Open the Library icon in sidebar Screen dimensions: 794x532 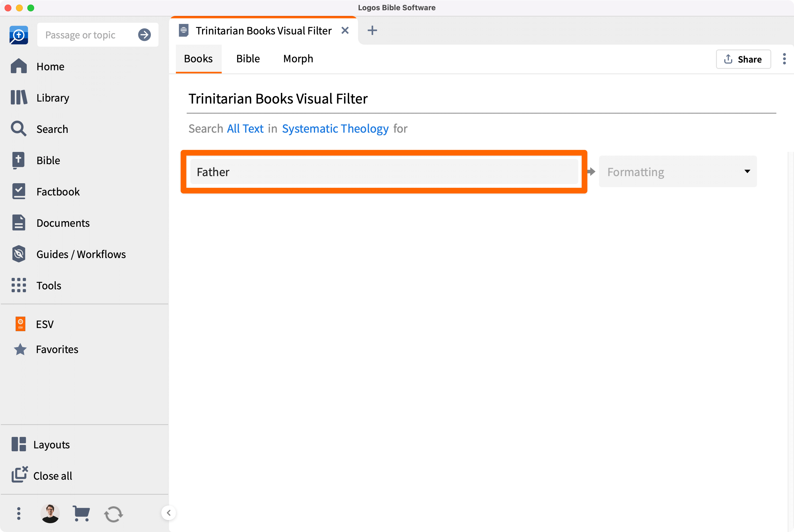click(x=19, y=98)
